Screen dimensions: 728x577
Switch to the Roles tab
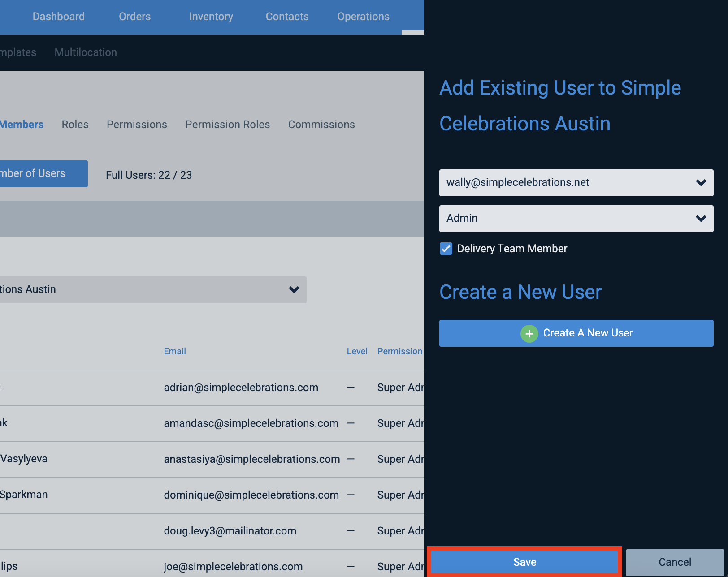[x=75, y=125]
